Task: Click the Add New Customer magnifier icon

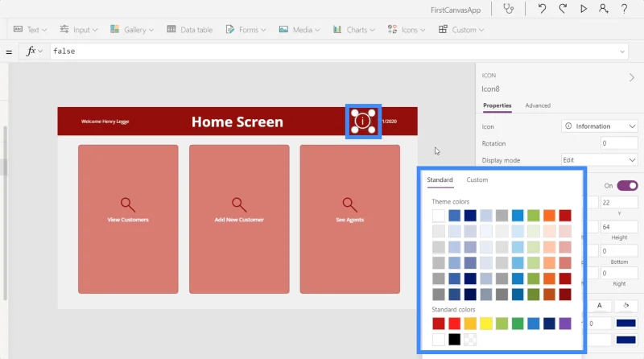Action: (239, 204)
